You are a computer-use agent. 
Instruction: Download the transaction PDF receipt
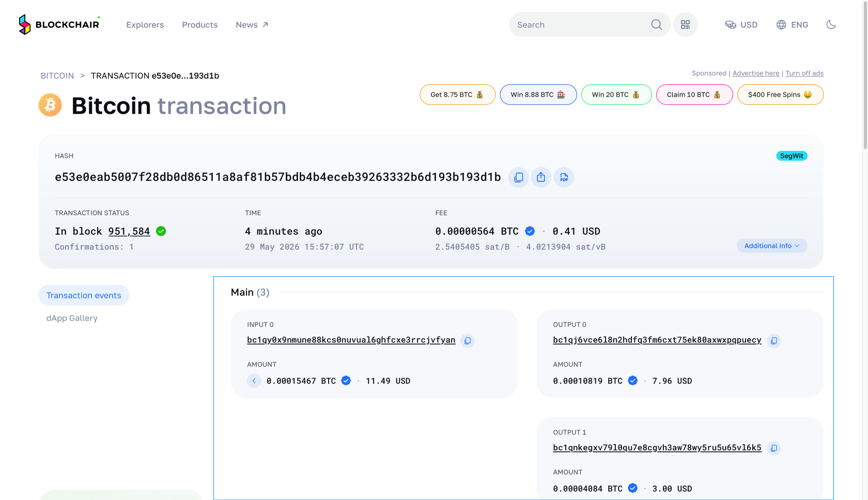pyautogui.click(x=564, y=177)
